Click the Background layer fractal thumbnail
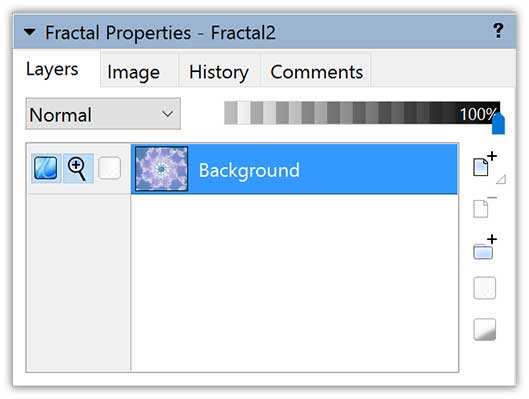The image size is (529, 399). (x=161, y=169)
